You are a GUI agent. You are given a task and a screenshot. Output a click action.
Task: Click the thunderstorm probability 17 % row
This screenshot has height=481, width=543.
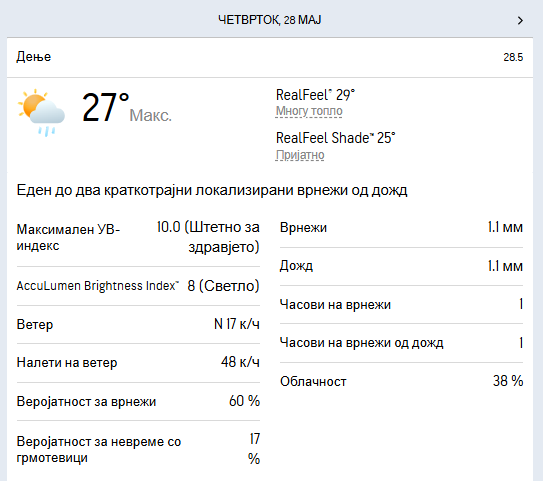138,449
